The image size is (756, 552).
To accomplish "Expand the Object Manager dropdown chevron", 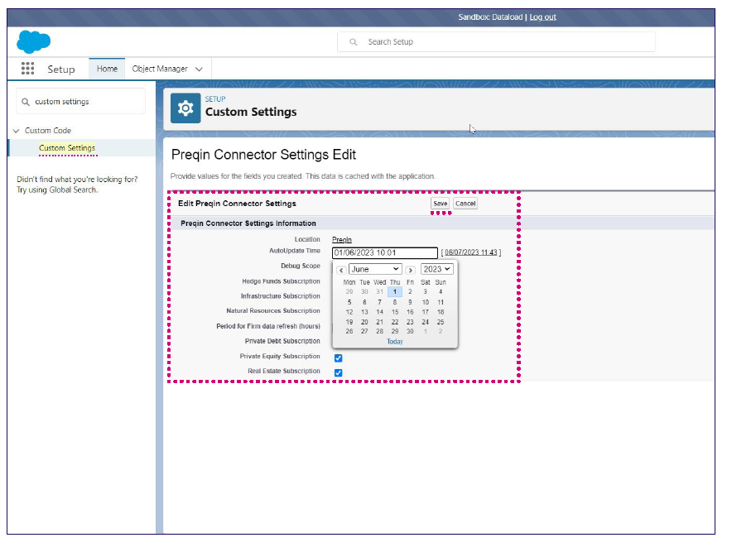I will tap(199, 69).
